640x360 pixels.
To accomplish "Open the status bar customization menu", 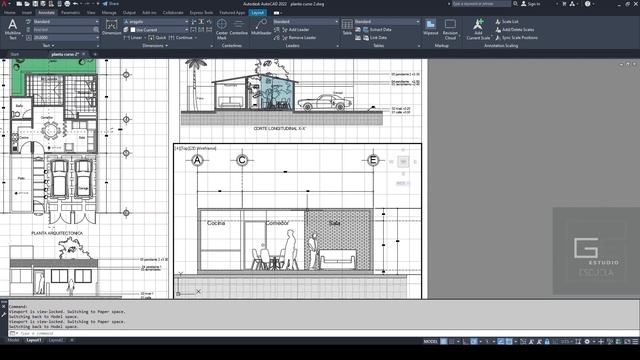I will point(635,342).
